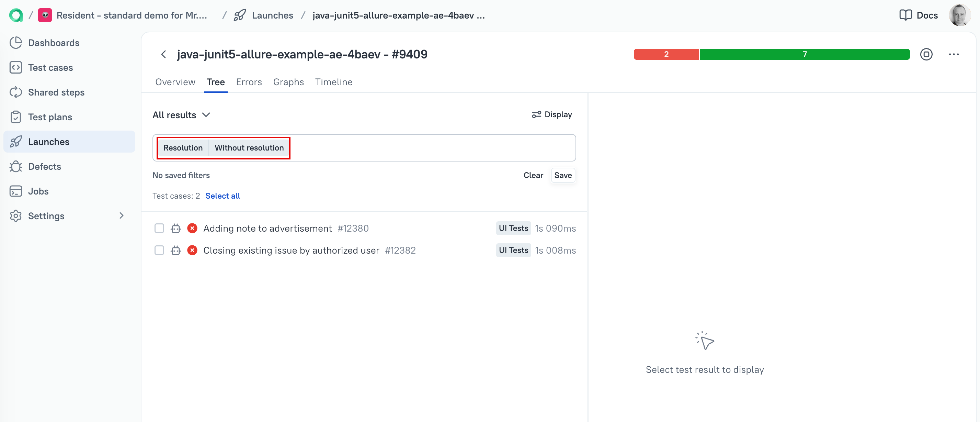The width and height of the screenshot is (980, 422).
Task: Switch to the Errors tab
Action: pyautogui.click(x=249, y=82)
